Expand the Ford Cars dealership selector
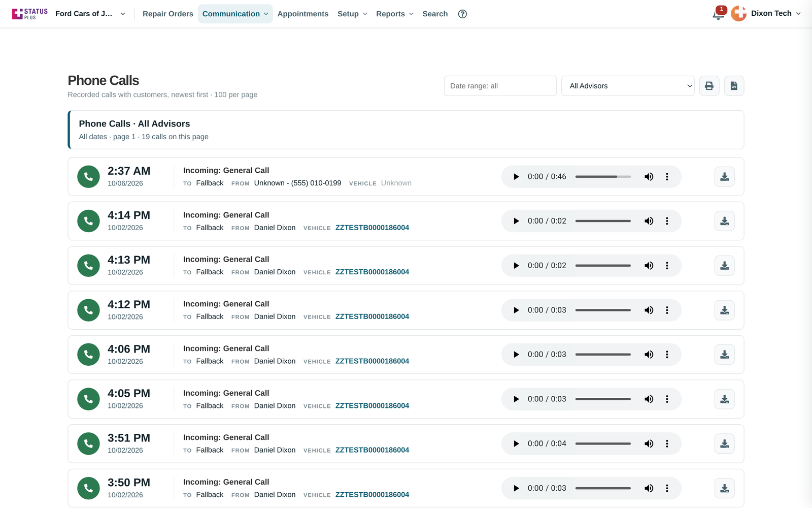The image size is (812, 508). pos(90,14)
